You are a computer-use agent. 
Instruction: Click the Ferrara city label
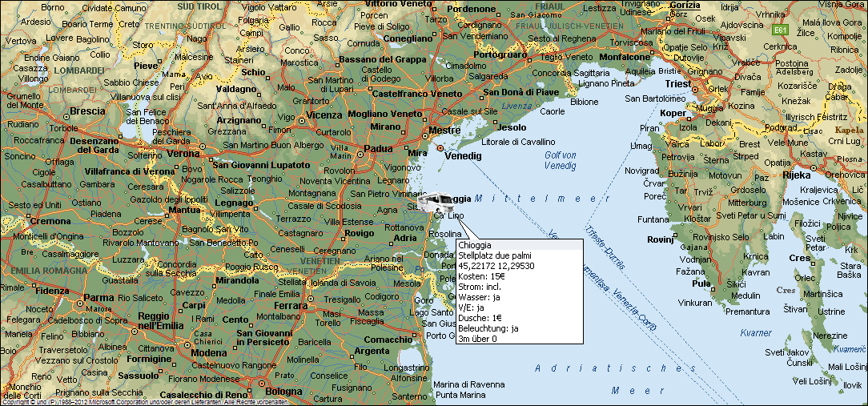290,306
